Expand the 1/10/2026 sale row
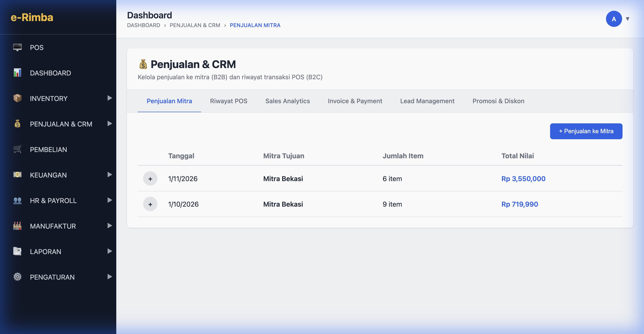Screen dimensions: 644x334 (x=150, y=204)
